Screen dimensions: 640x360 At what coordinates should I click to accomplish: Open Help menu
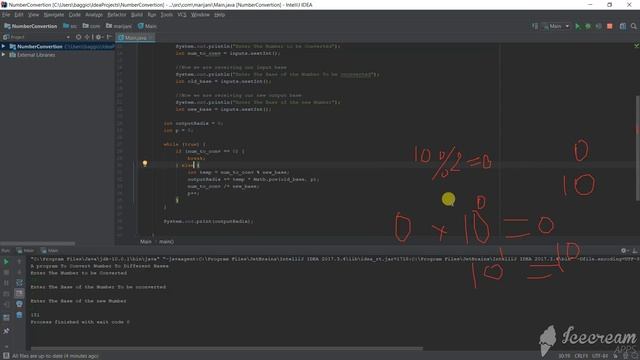[220, 15]
